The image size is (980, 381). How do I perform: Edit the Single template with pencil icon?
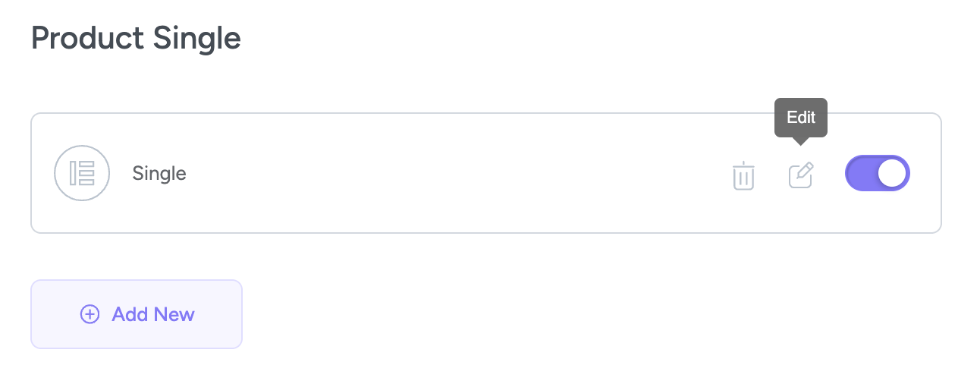point(800,175)
